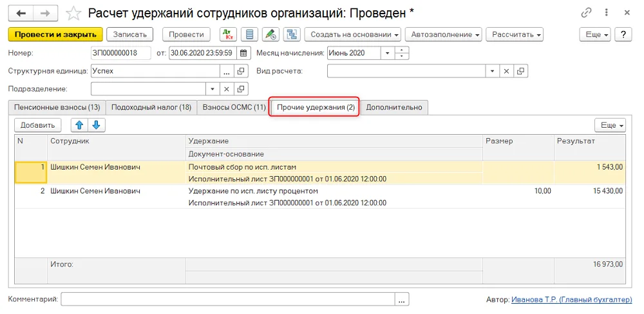Open the pencil with clock edit-history icon
Image resolution: width=644 pixels, height=314 pixels.
click(270, 35)
